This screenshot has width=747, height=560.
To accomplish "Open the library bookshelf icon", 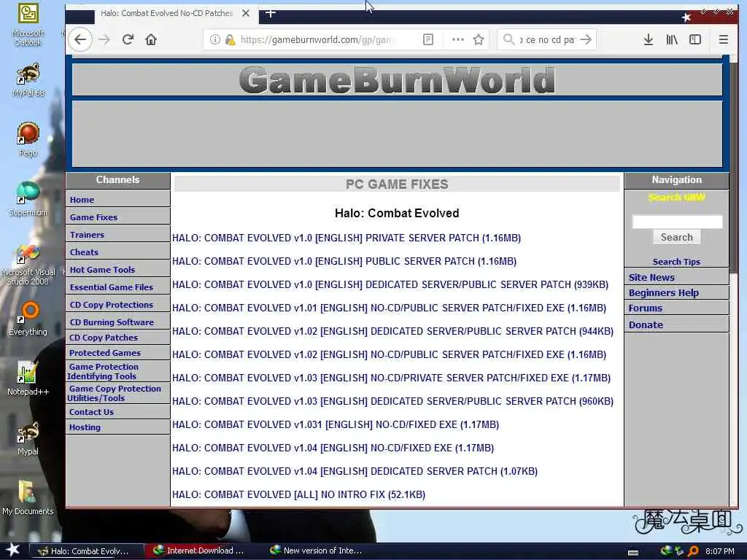I will pyautogui.click(x=672, y=39).
